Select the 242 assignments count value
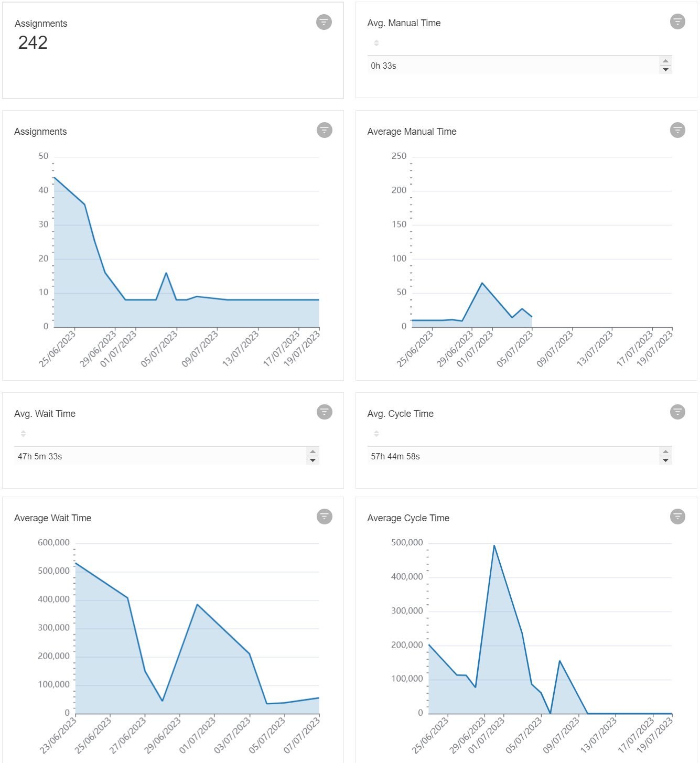 (x=33, y=42)
